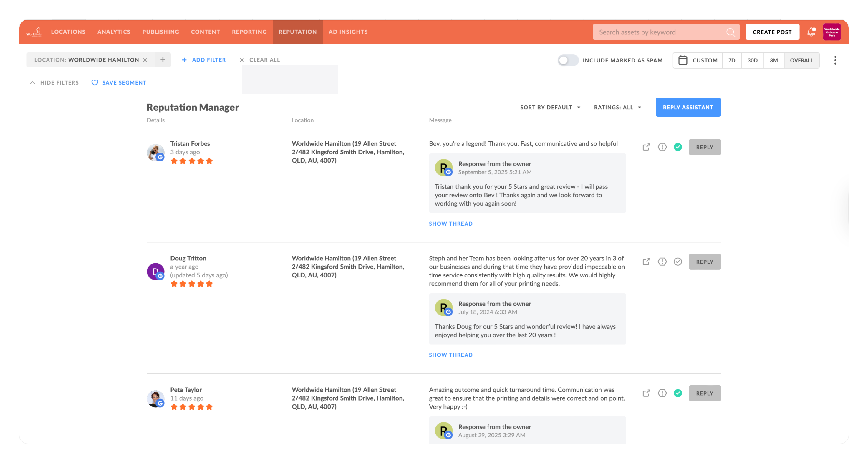Open the notifications bell
The height and width of the screenshot is (463, 868).
811,32
